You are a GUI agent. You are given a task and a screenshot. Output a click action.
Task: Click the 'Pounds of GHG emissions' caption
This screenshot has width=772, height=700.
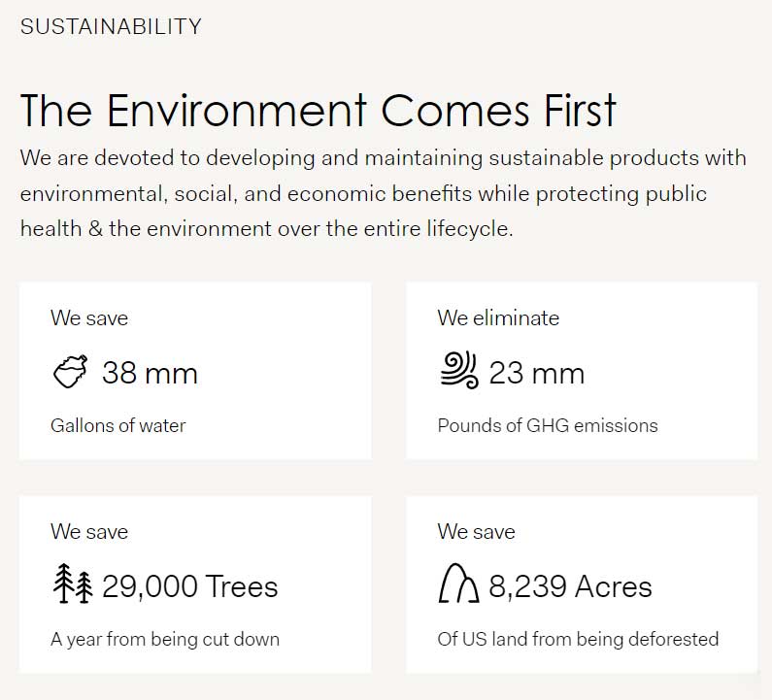click(547, 425)
